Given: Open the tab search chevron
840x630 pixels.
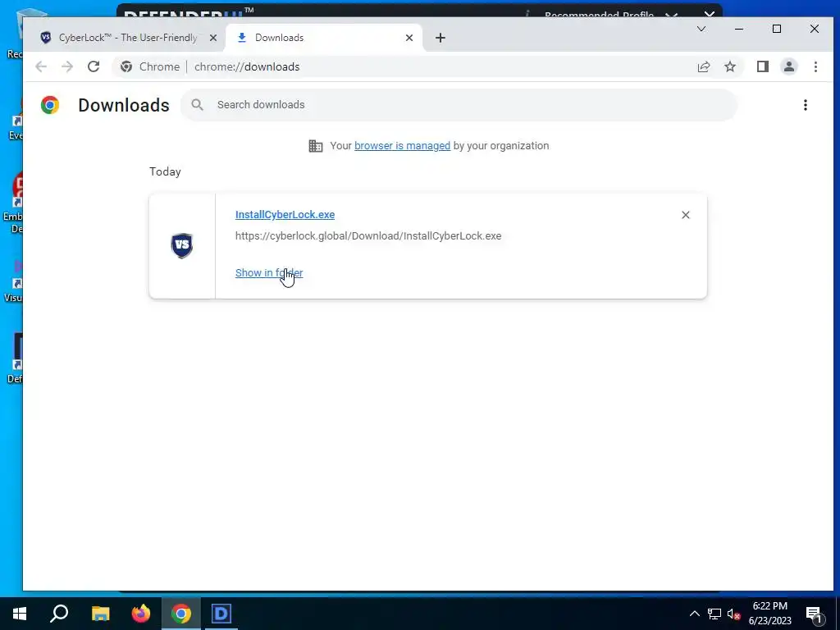Looking at the screenshot, I should tap(701, 29).
